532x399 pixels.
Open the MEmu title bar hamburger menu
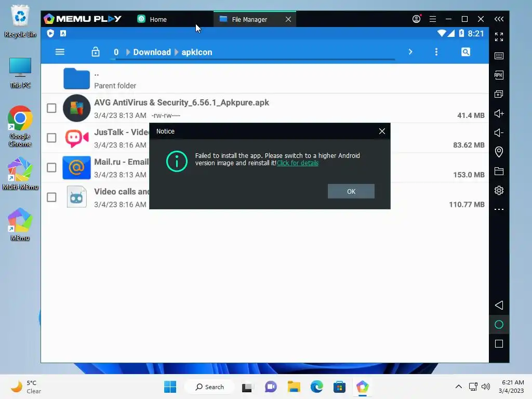point(433,19)
